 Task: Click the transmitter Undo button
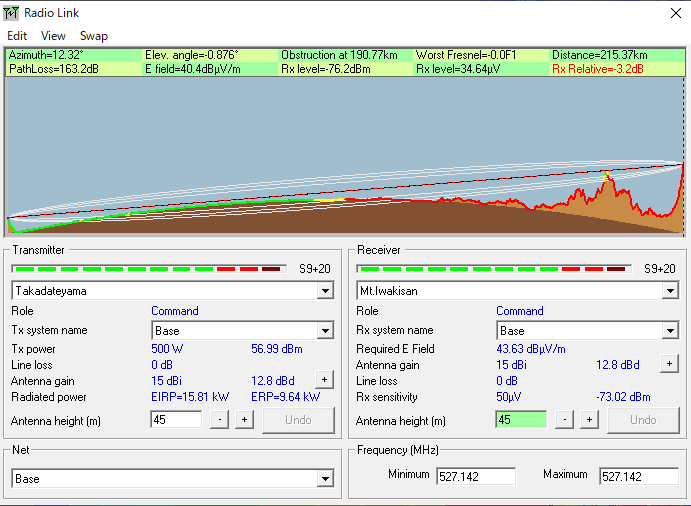click(298, 420)
